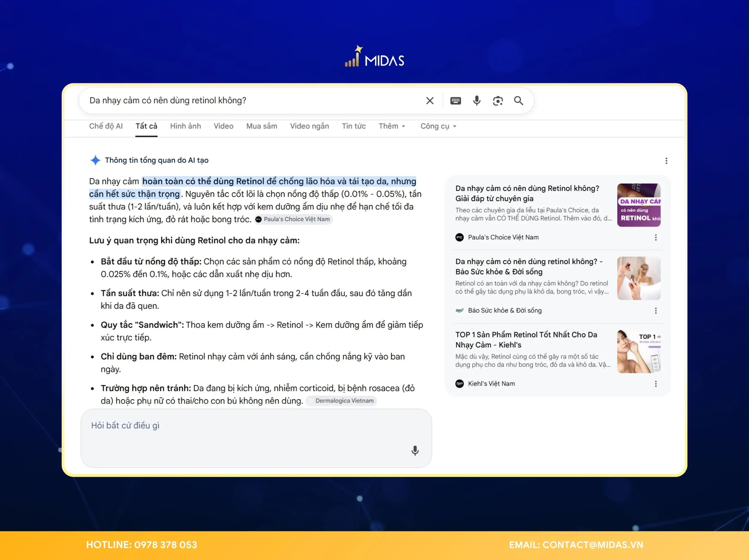
Task: Click the EMAIL: CONTACT@MIDAS.VN text
Action: tap(576, 545)
